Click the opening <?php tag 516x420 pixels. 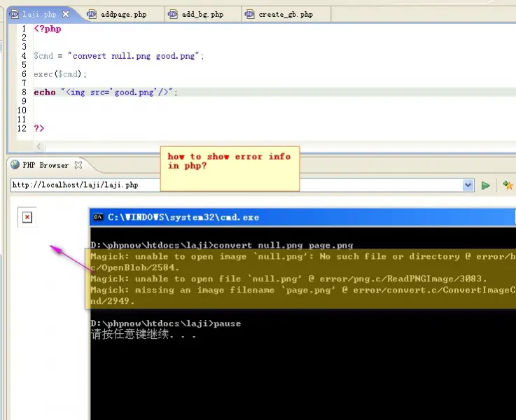[x=48, y=29]
